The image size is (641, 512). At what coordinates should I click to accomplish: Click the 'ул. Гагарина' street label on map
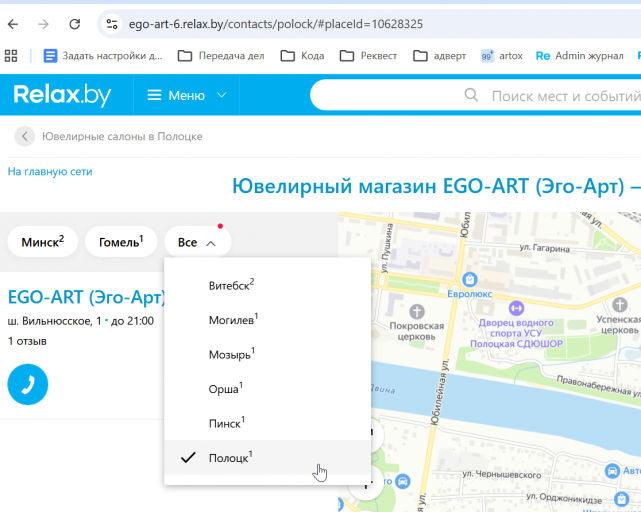(544, 248)
